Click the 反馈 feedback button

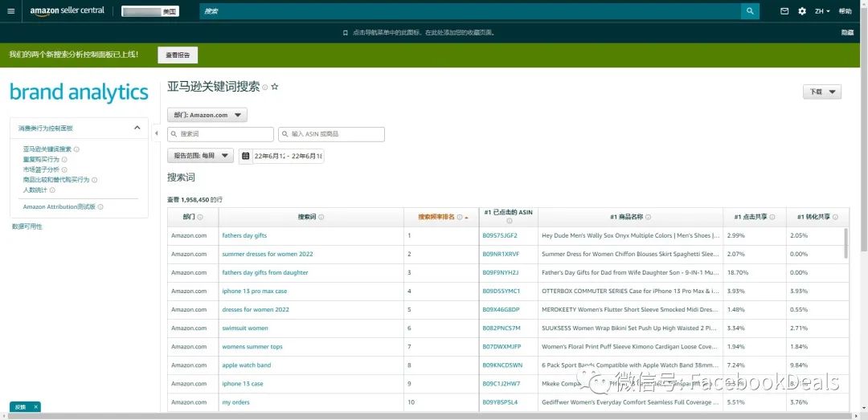[20, 406]
